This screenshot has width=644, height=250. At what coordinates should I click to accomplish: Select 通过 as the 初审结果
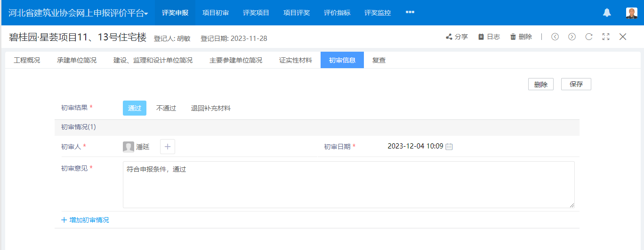tap(135, 108)
